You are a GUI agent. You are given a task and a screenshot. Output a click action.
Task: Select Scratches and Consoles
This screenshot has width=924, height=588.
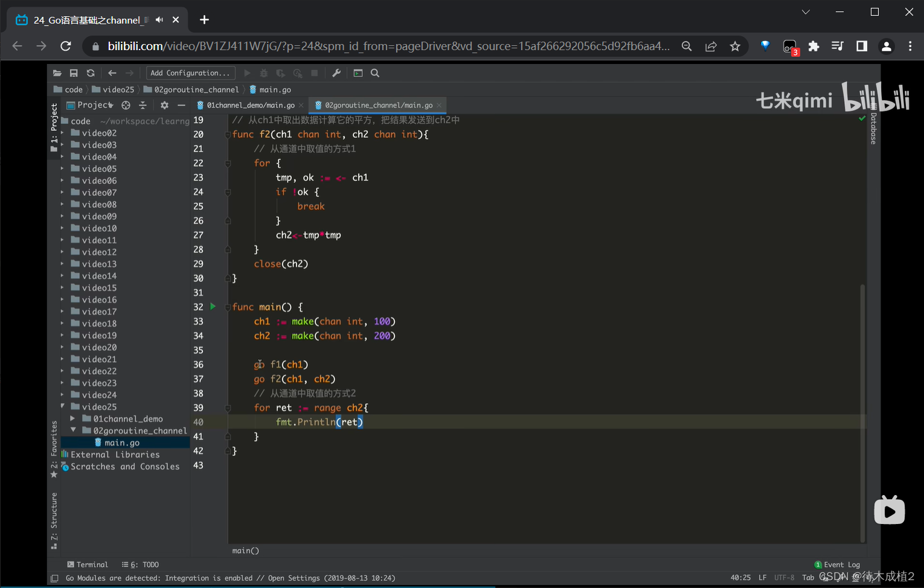pos(125,467)
